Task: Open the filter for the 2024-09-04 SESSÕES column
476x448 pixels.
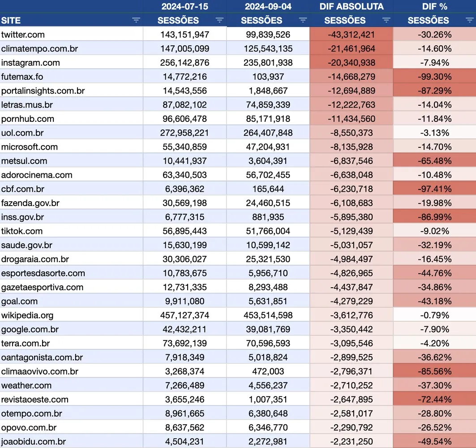Action: [x=303, y=20]
